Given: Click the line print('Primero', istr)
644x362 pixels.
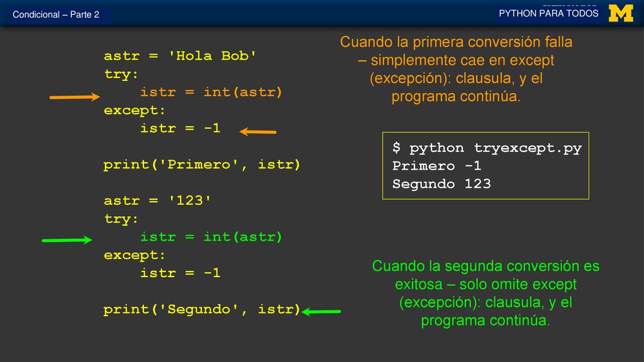Looking at the screenshot, I should click(202, 165).
